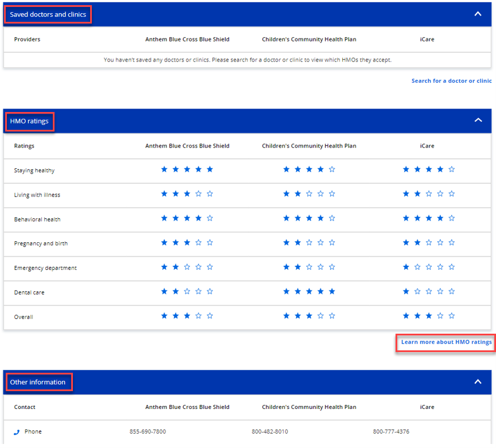Viewport: 496px width, 448px height.
Task: Click Anthem's Staying healthy star rating
Action: click(x=187, y=169)
